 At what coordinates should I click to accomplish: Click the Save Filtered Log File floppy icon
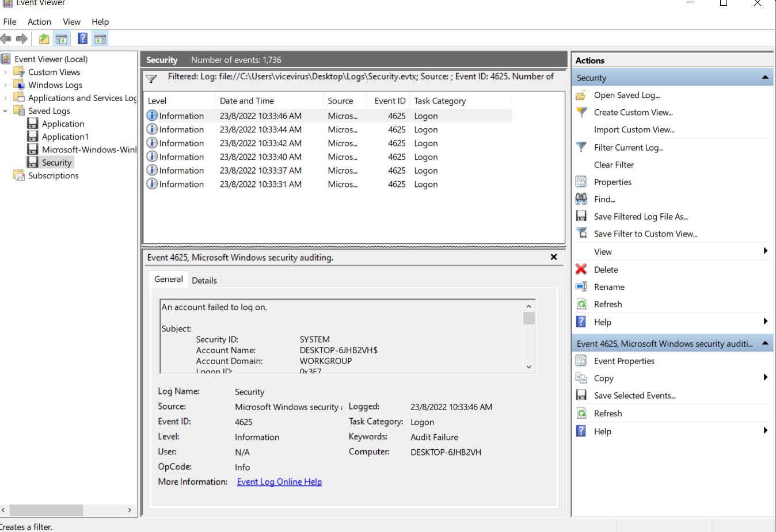(x=581, y=216)
